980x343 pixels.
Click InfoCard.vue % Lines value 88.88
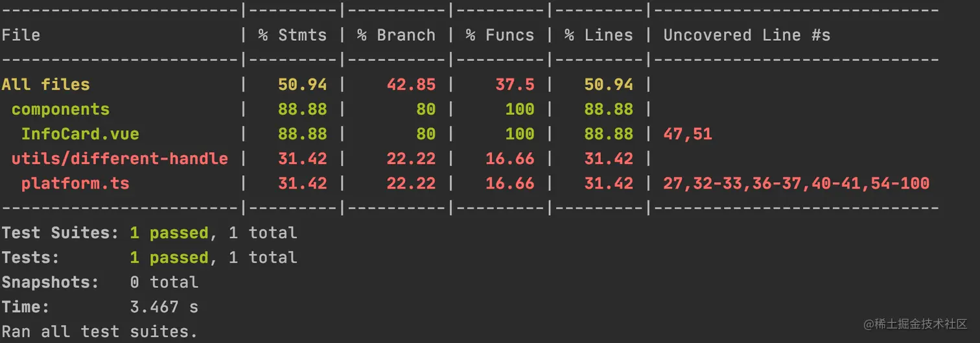click(x=609, y=134)
